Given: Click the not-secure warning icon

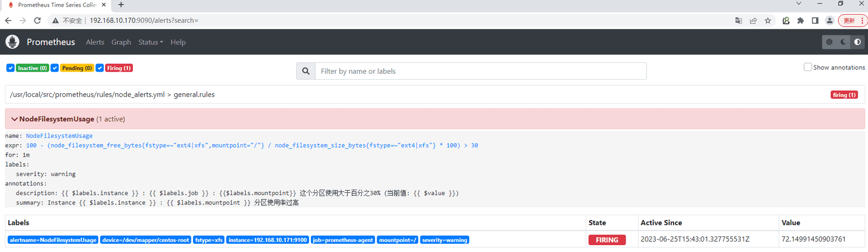Looking at the screenshot, I should pos(55,21).
